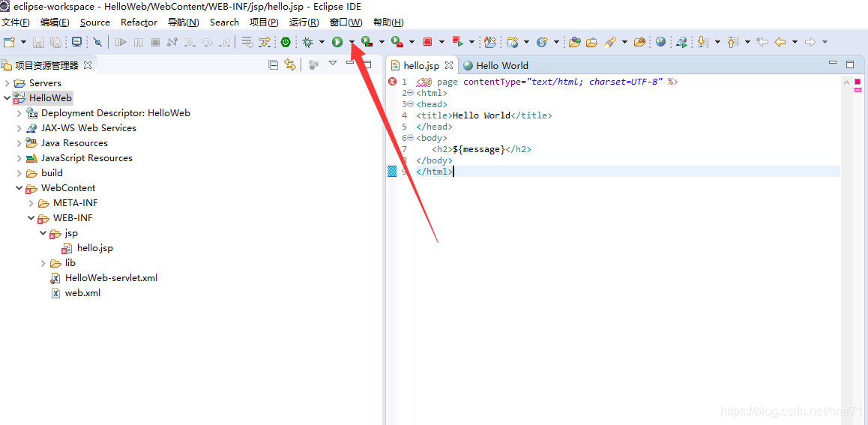Screen dimensions: 868x425
Task: Click the red Stop square icon
Action: 427,41
